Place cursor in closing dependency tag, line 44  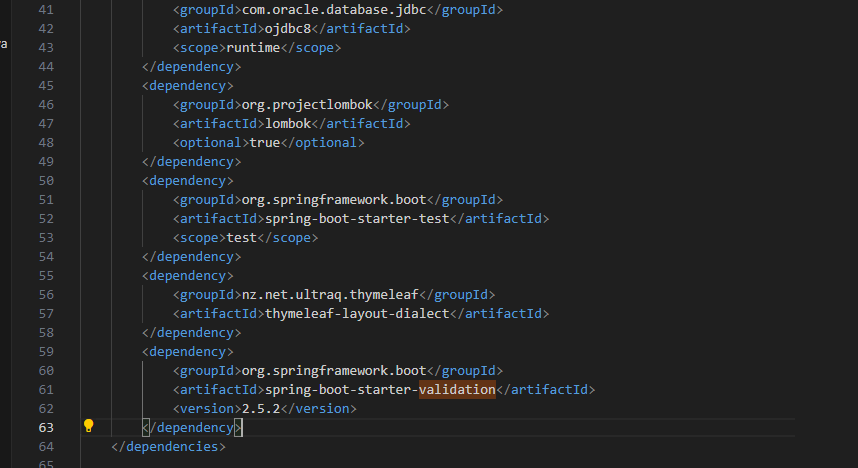[192, 67]
